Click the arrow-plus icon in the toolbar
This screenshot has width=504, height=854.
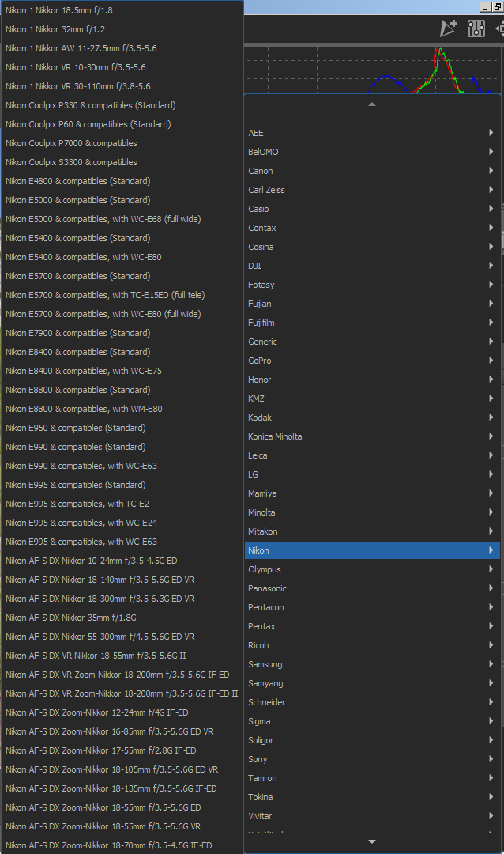click(x=449, y=28)
